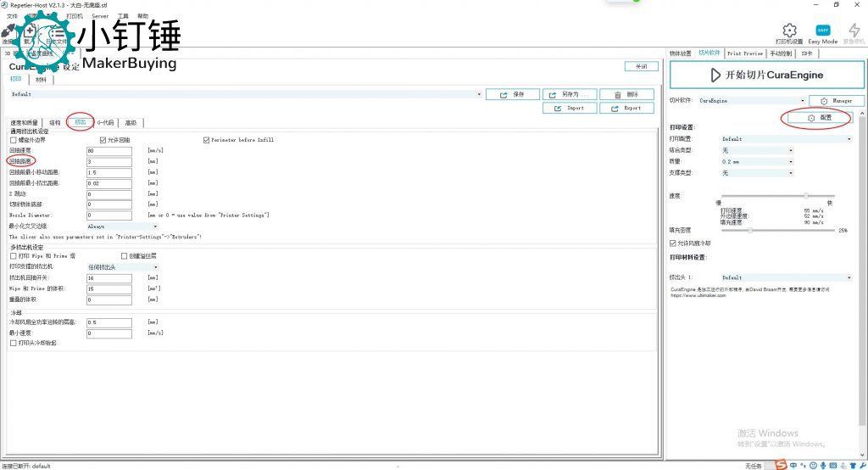Image resolution: width=868 pixels, height=470 pixels.
Task: Click the Sogou S logo icon
Action: click(x=781, y=465)
